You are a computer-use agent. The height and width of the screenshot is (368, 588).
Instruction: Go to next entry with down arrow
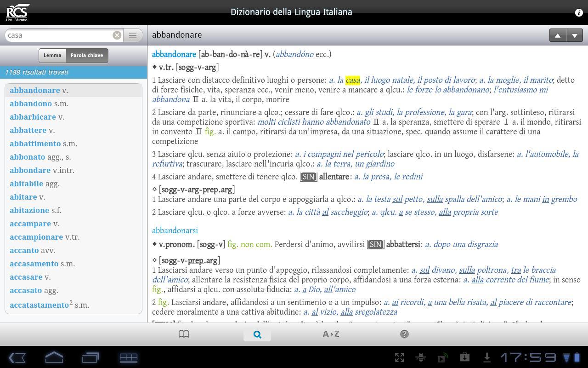tap(575, 35)
